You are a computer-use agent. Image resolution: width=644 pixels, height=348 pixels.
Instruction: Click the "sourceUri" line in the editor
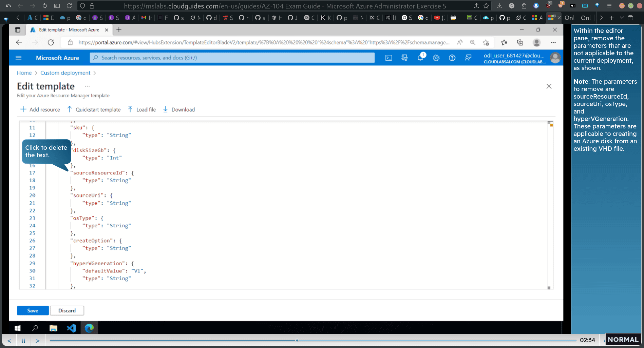tap(91, 196)
